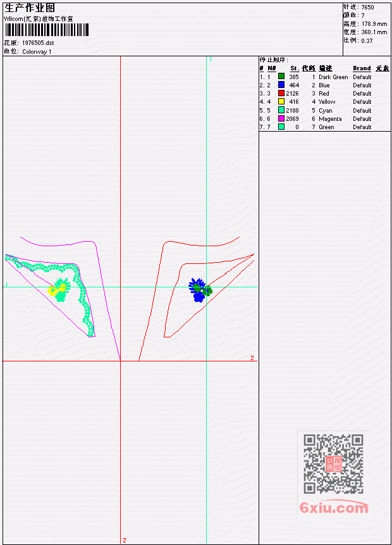Click the color count value 7 in header
This screenshot has width=392, height=545.
[x=363, y=15]
